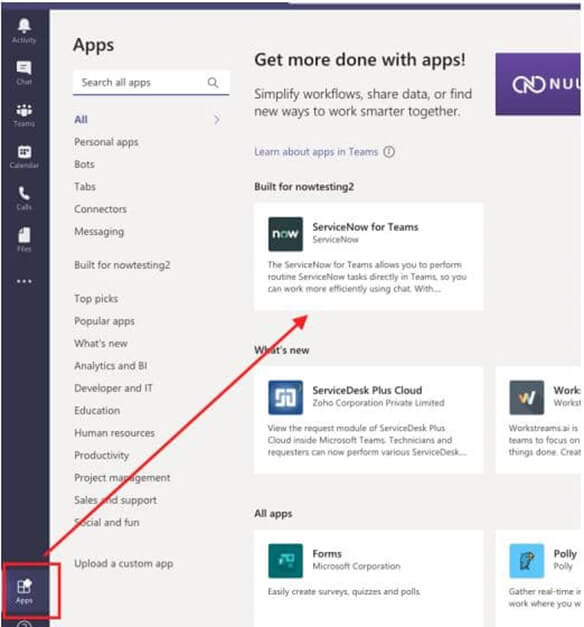
Task: Select the Connectors category
Action: coord(100,209)
